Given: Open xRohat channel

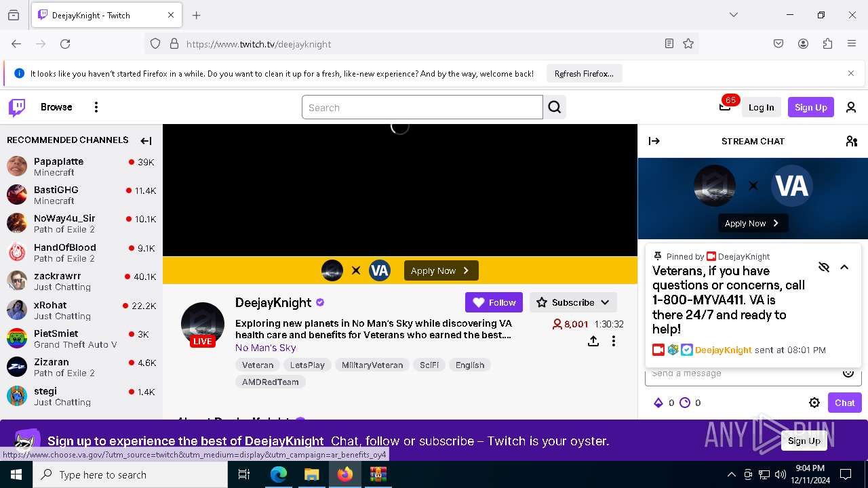Looking at the screenshot, I should pos(81,310).
